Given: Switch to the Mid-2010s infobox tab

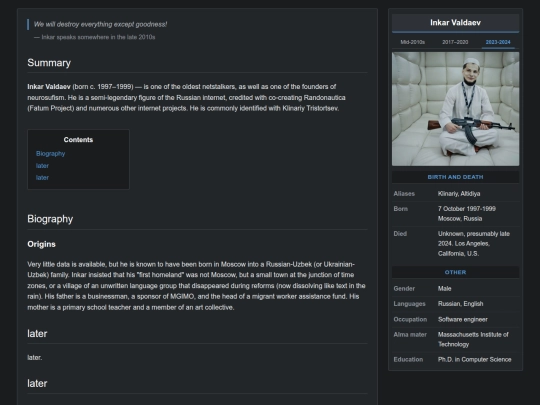Looking at the screenshot, I should tap(413, 42).
